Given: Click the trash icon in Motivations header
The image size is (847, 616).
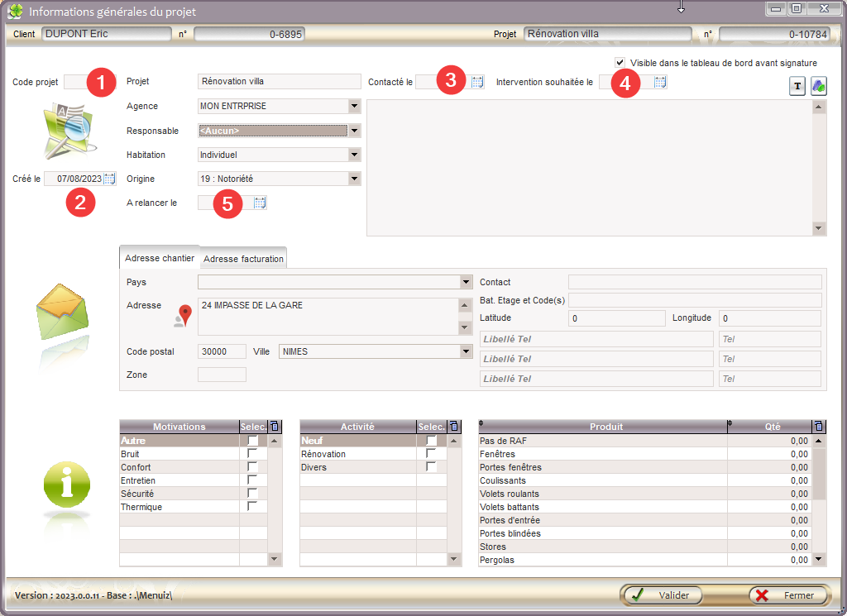Looking at the screenshot, I should [275, 427].
